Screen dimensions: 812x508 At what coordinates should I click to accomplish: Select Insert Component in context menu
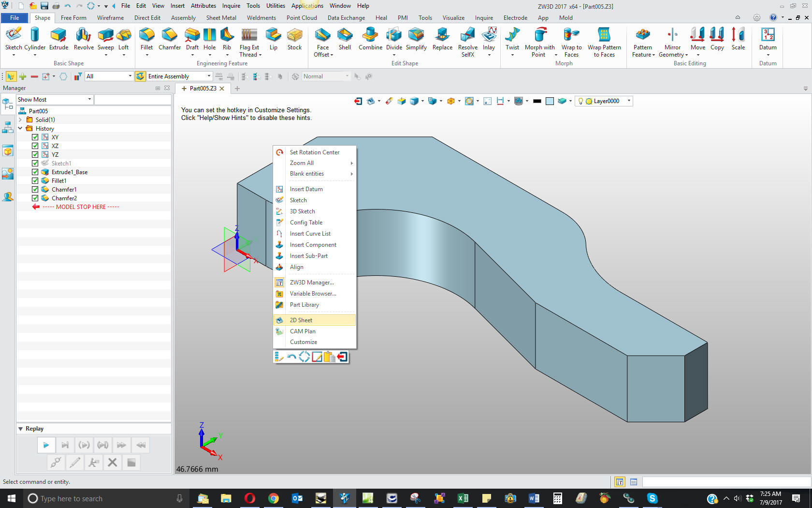click(x=314, y=245)
